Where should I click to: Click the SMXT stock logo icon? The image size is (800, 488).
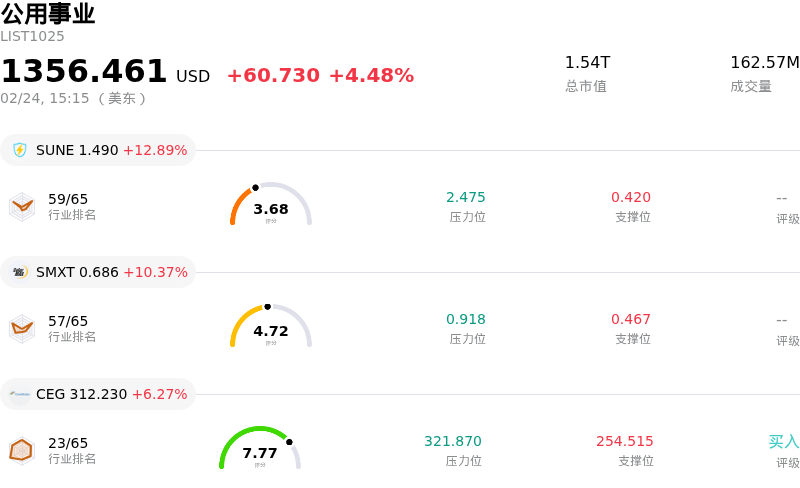click(x=20, y=272)
